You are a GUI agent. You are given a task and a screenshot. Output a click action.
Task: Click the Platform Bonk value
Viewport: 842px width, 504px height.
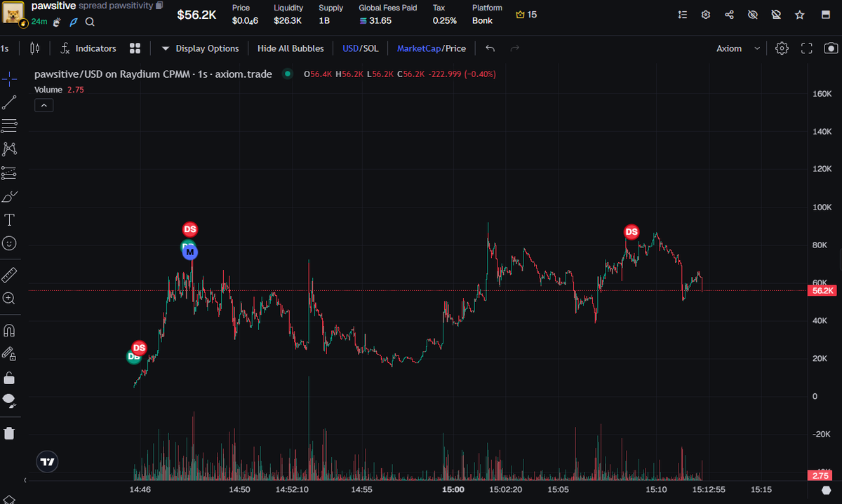482,20
